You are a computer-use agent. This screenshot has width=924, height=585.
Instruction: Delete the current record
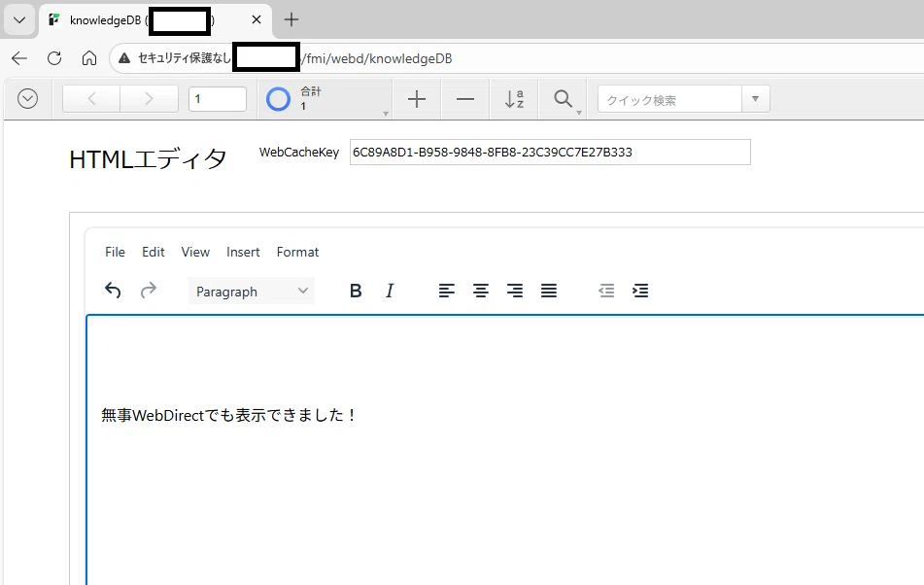(465, 99)
